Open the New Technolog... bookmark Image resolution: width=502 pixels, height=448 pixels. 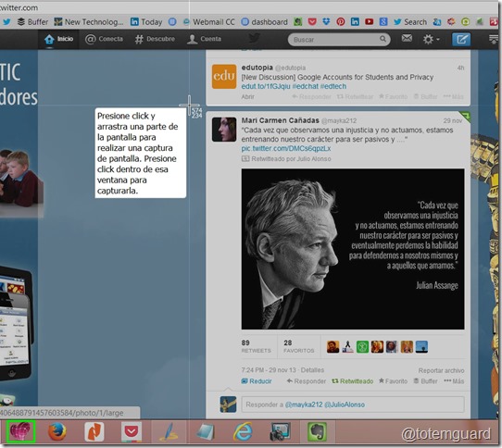click(89, 22)
